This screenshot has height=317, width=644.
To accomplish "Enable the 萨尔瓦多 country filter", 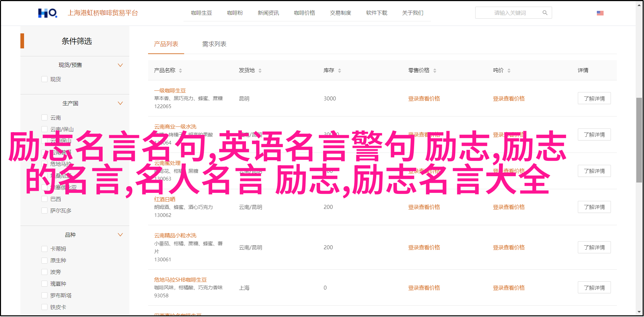I will click(x=44, y=211).
